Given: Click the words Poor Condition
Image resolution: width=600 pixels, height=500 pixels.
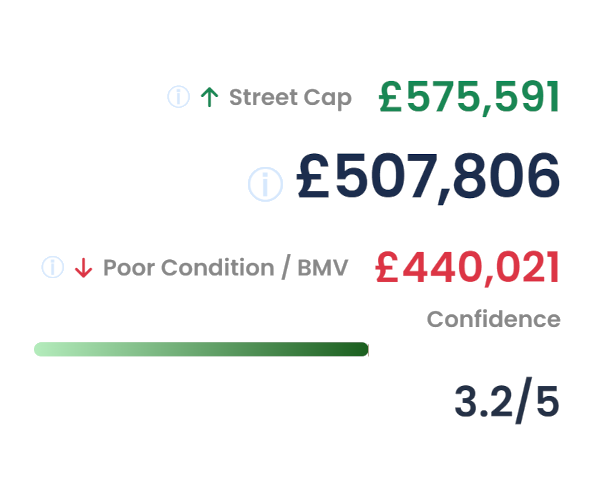Looking at the screenshot, I should click(x=188, y=267).
